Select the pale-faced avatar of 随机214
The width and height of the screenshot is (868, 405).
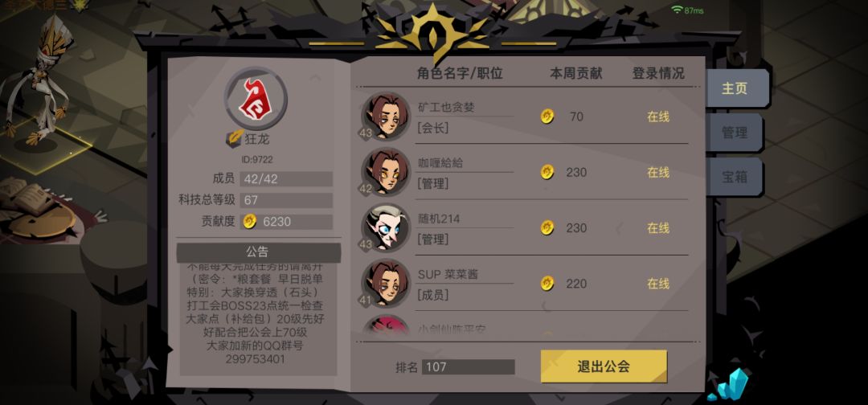(385, 227)
